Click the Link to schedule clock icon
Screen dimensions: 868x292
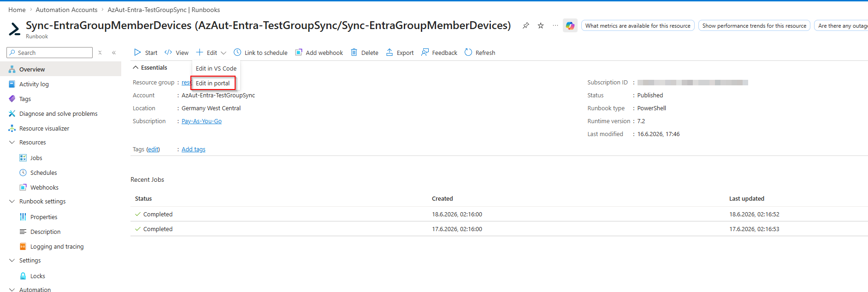[237, 53]
